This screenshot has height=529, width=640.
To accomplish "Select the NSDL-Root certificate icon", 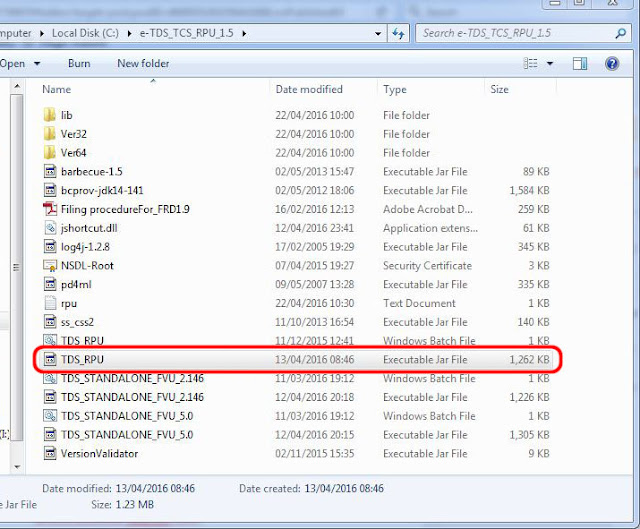I will pyautogui.click(x=50, y=266).
